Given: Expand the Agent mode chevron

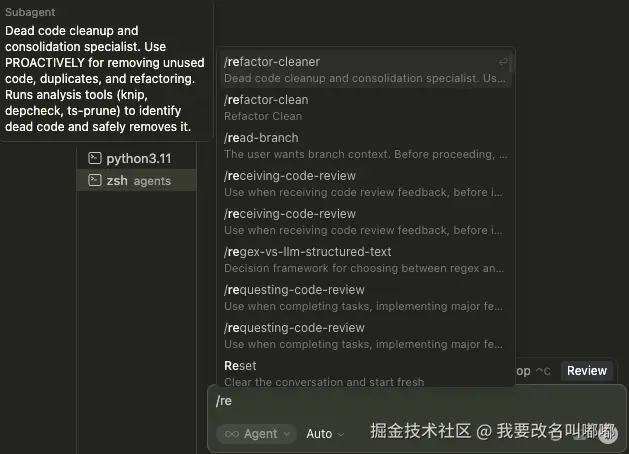Looking at the screenshot, I should click(x=288, y=434).
